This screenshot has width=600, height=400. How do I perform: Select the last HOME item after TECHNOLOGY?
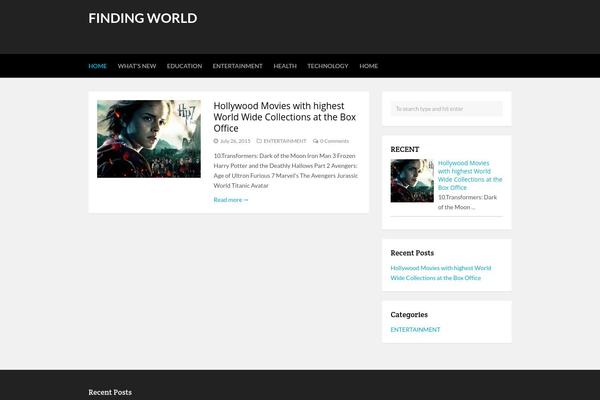tap(368, 66)
